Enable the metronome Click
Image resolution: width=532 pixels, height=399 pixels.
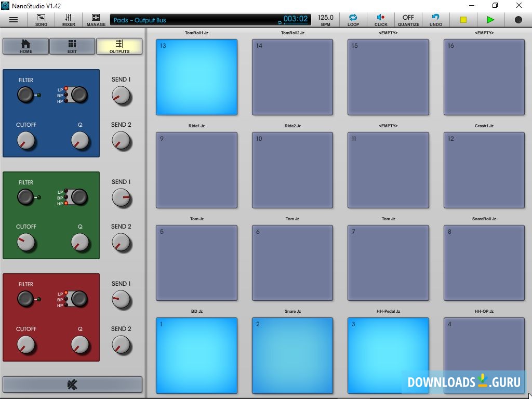(x=381, y=20)
